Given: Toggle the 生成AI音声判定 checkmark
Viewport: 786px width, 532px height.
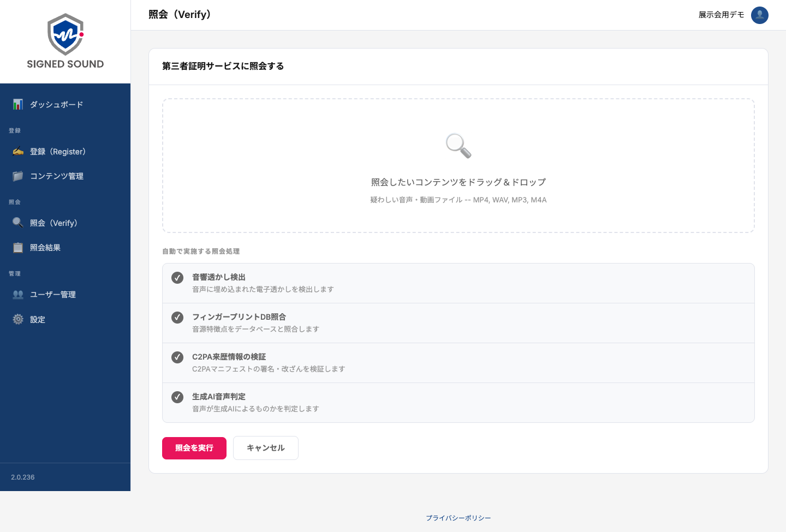Looking at the screenshot, I should click(x=177, y=397).
